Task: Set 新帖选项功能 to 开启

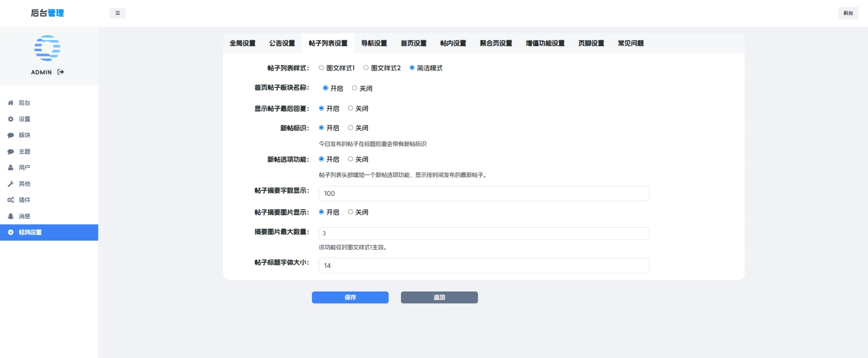Action: point(321,159)
